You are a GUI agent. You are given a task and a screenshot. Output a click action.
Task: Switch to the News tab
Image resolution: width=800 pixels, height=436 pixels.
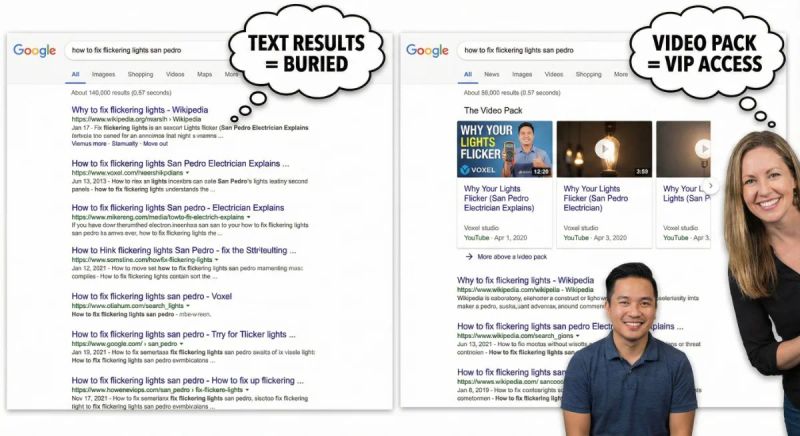pyautogui.click(x=492, y=74)
